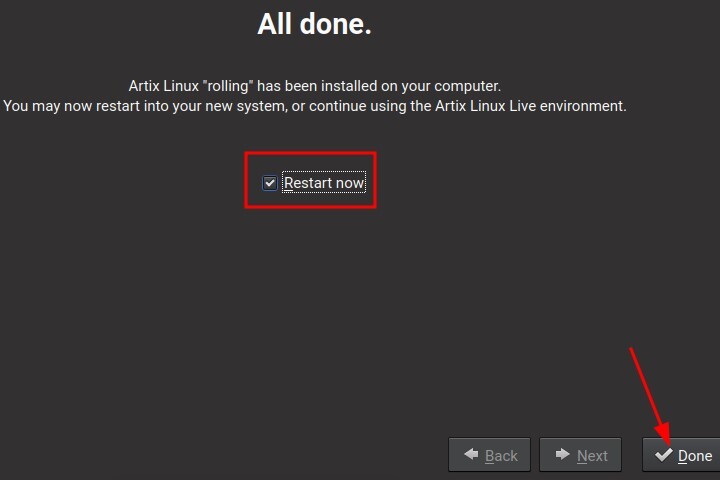Click the word 'Done' on the button

pos(695,456)
